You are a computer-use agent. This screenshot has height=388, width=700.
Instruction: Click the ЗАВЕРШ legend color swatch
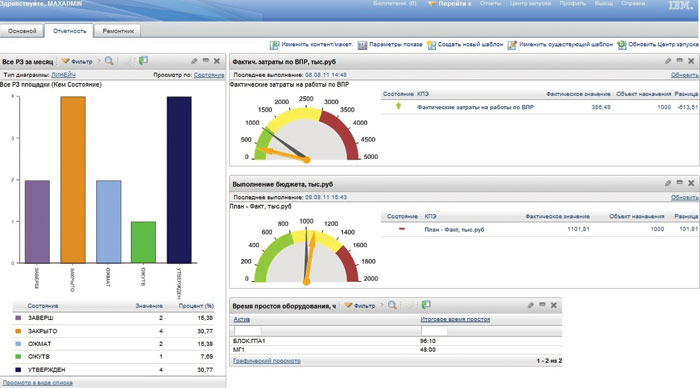click(18, 318)
